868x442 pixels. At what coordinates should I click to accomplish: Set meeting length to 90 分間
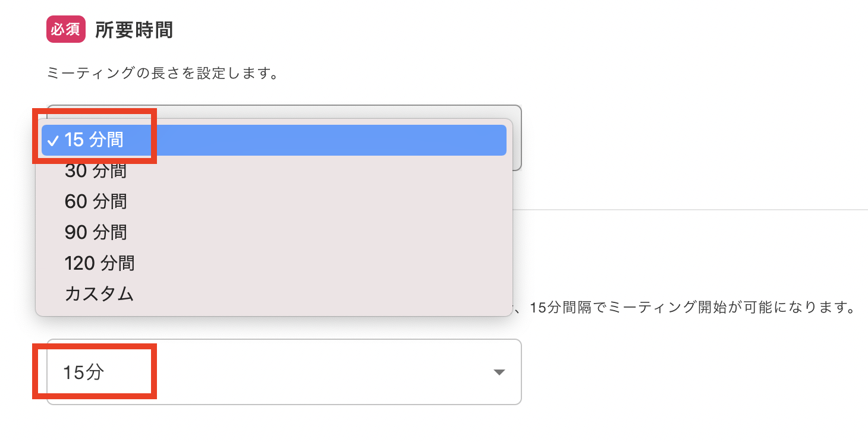(96, 232)
